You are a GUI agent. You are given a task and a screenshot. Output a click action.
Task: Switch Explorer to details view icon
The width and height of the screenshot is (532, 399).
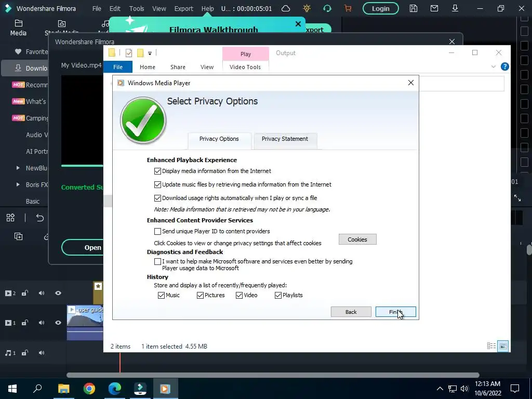coord(491,346)
